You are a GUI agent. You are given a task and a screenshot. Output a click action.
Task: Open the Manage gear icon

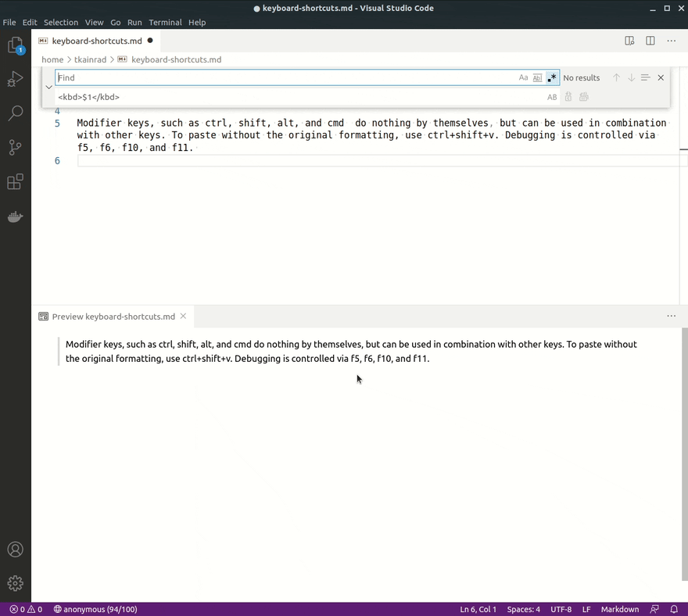pyautogui.click(x=16, y=583)
